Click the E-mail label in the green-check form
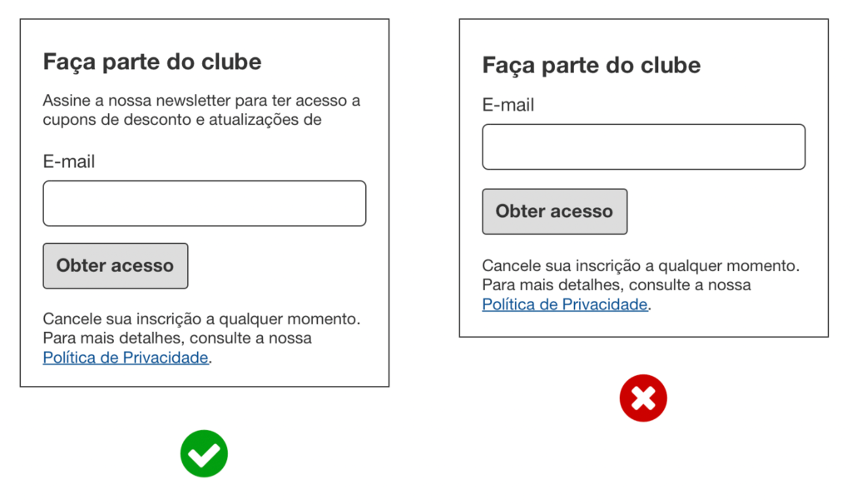Image resolution: width=852 pixels, height=504 pixels. coord(69,161)
